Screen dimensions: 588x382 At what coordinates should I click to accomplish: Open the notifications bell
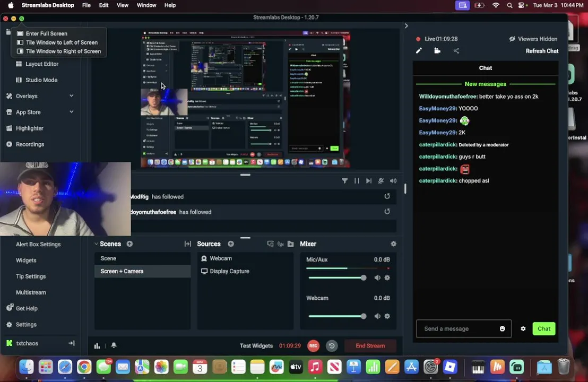click(114, 345)
